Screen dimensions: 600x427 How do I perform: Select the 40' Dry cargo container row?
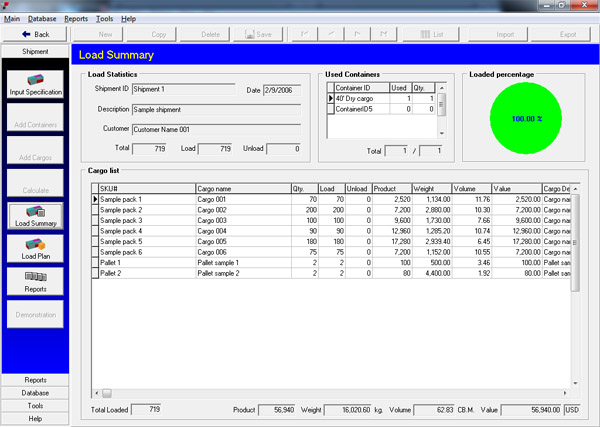tap(382, 98)
